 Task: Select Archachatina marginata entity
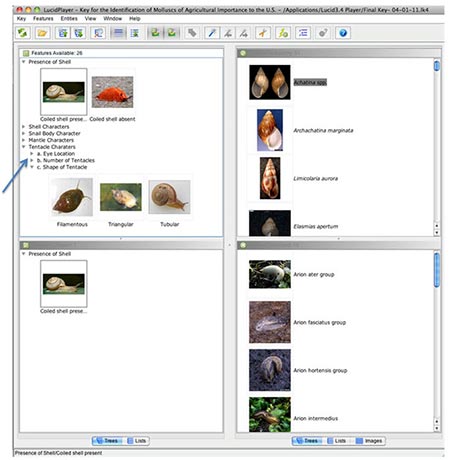point(323,130)
